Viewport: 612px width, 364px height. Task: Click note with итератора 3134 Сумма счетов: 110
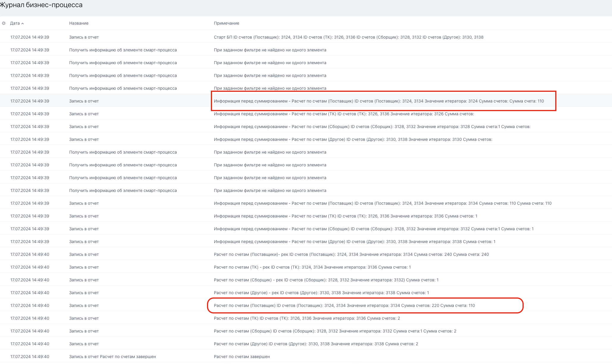[382, 203]
